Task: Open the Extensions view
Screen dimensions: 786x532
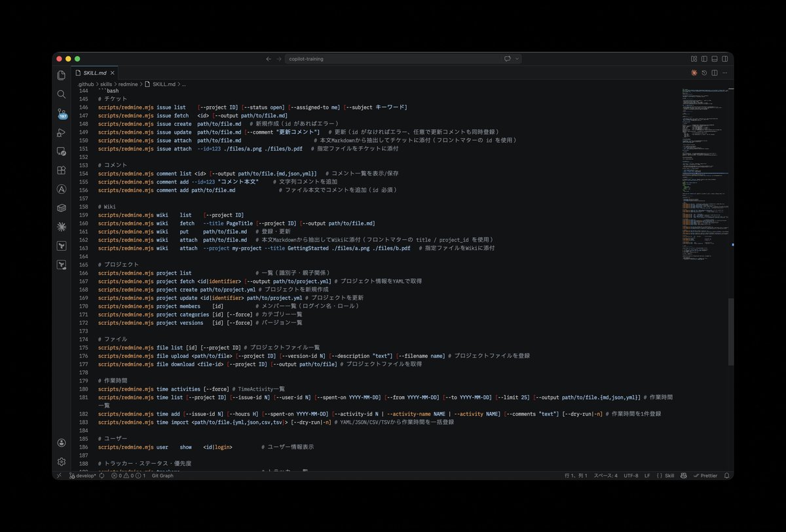Action: click(62, 170)
